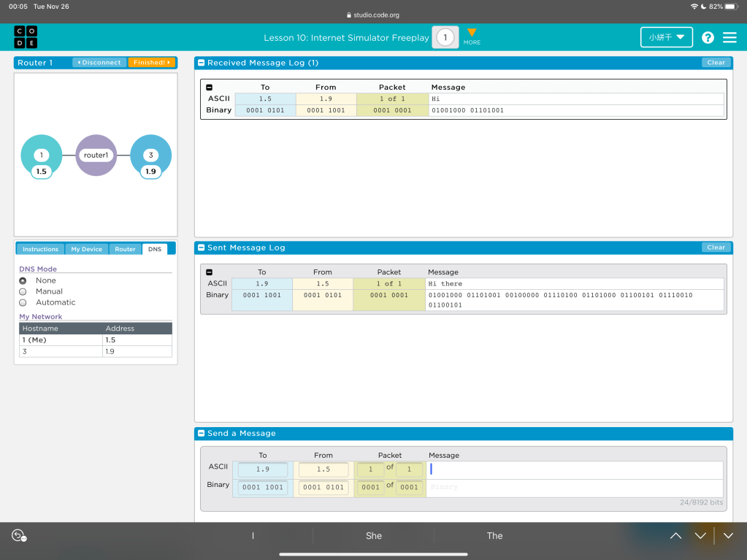Clear the Received Message Log
This screenshot has height=560, width=747.
pos(716,63)
